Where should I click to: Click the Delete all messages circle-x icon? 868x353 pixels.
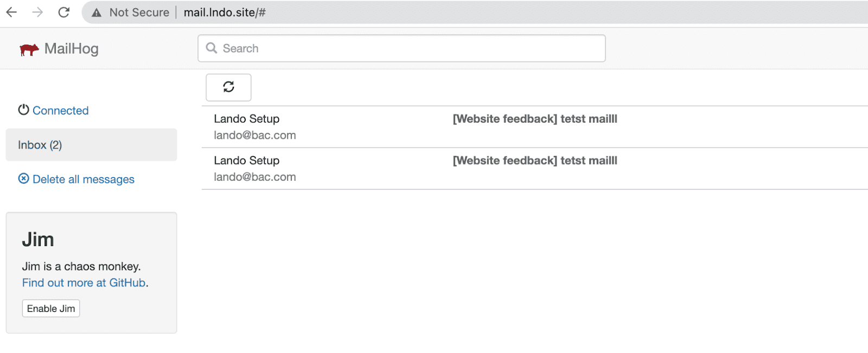pyautogui.click(x=24, y=179)
